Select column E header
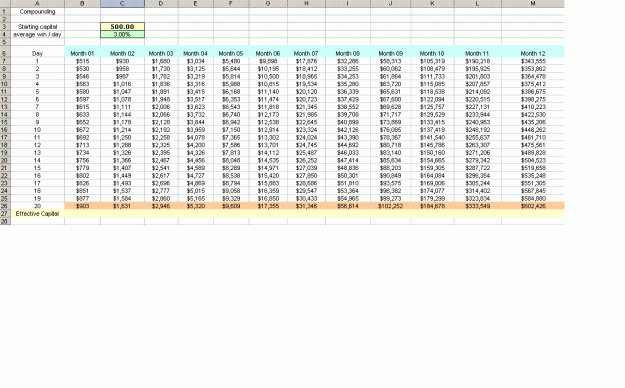Screen dimensions: 625x388 (x=196, y=4)
